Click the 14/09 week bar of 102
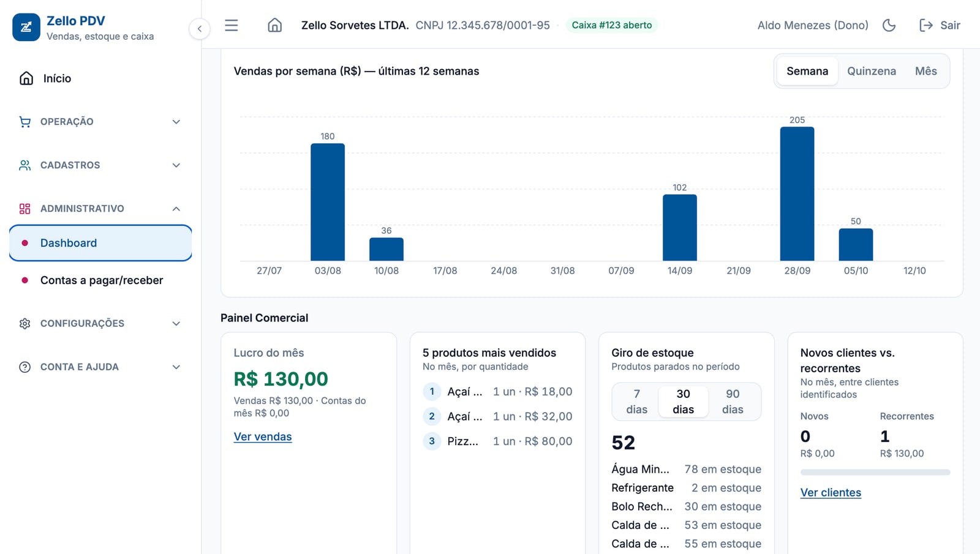 (x=680, y=228)
